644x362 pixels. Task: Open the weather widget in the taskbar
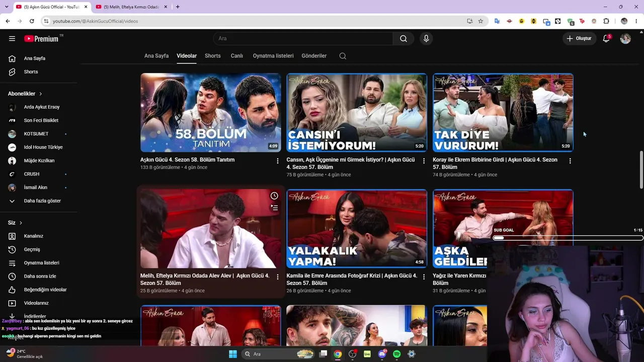pos(25,353)
